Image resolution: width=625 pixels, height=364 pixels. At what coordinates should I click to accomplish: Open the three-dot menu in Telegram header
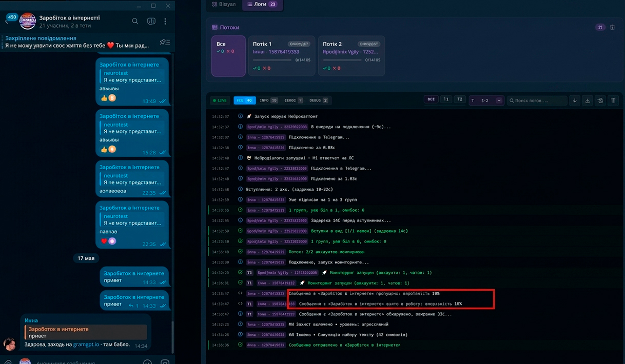[165, 22]
